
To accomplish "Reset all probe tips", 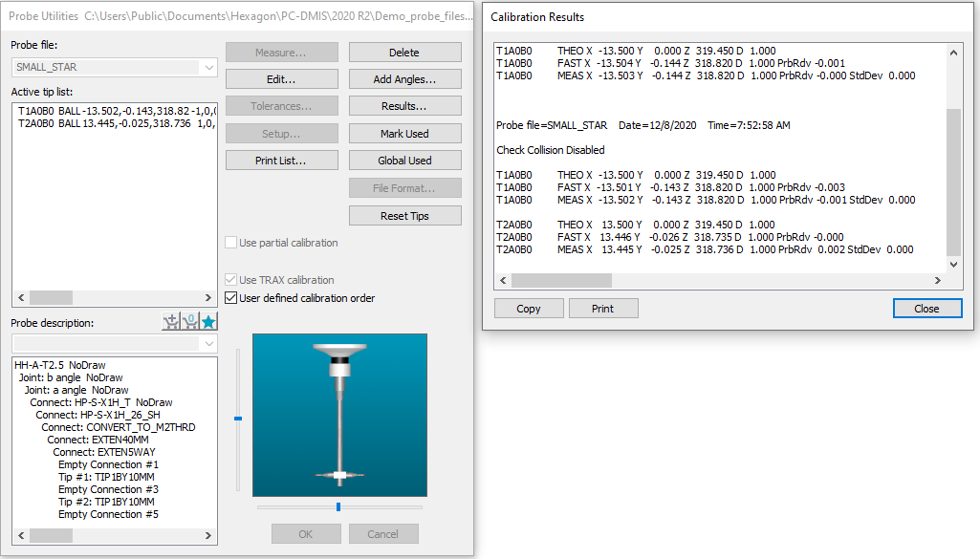I will click(x=404, y=215).
